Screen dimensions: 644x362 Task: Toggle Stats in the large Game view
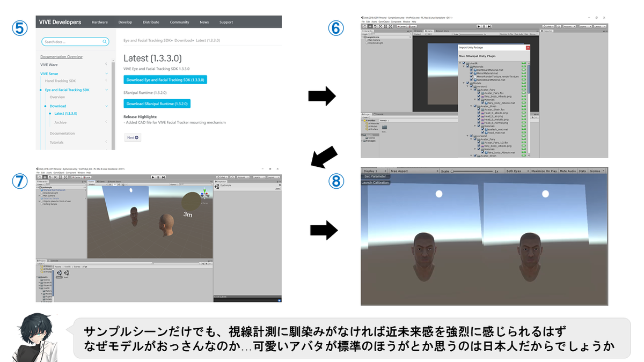tap(582, 171)
